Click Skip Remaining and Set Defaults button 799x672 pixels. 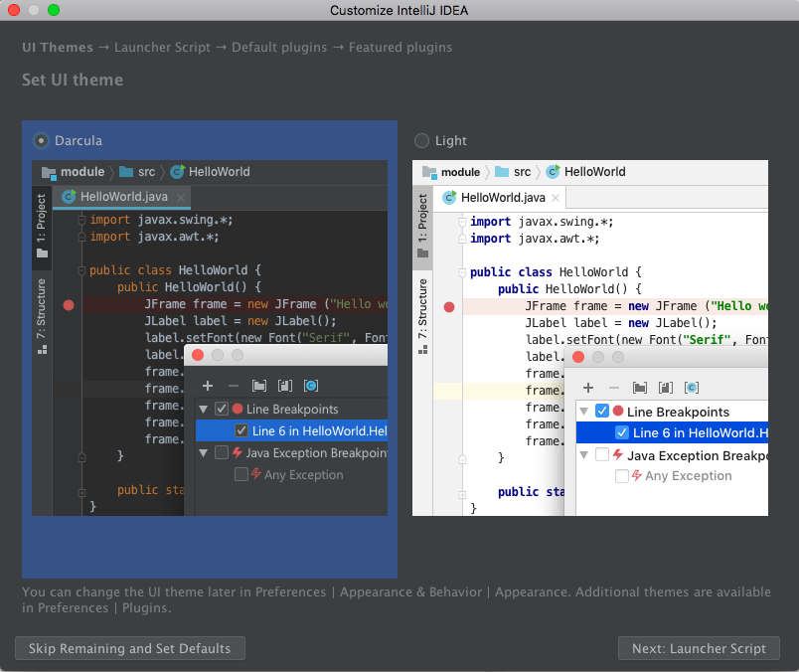(x=130, y=648)
